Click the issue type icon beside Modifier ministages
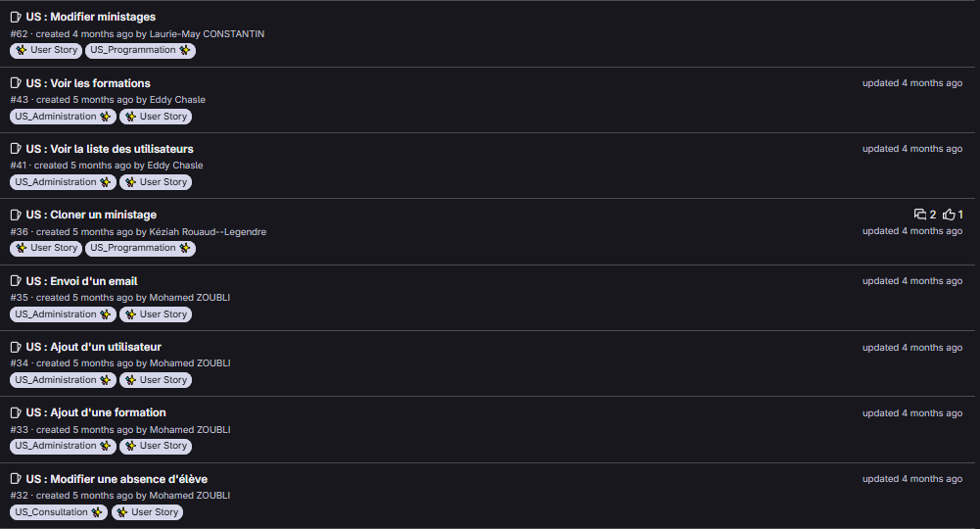980x529 pixels. click(x=16, y=17)
